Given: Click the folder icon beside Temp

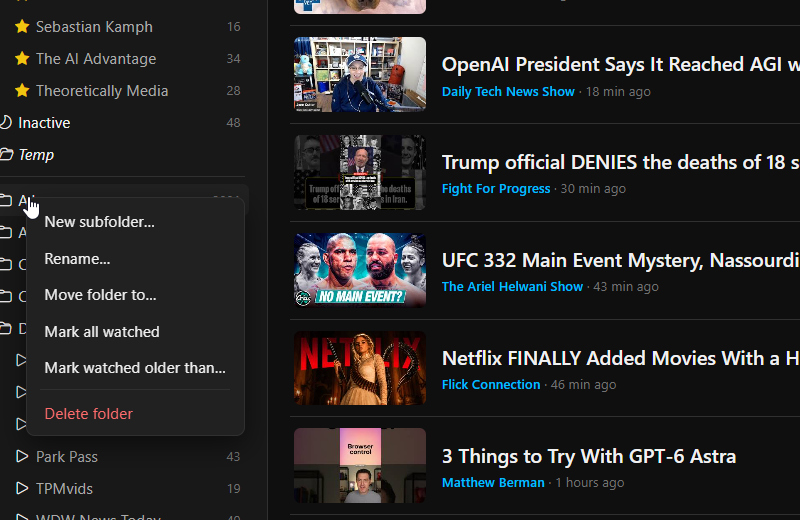Looking at the screenshot, I should point(6,154).
